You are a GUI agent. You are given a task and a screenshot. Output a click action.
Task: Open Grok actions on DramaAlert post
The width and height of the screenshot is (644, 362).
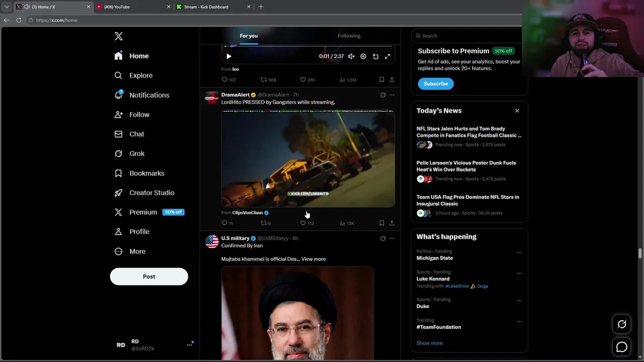click(x=383, y=95)
